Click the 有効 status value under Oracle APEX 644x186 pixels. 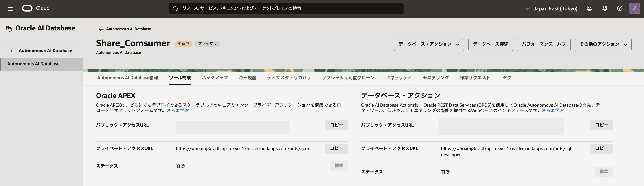point(180,166)
